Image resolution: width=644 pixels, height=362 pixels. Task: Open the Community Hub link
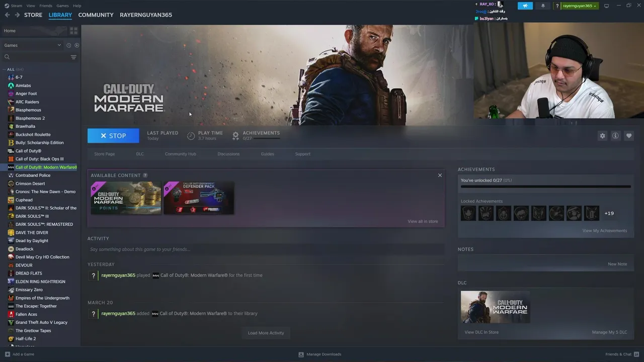[x=181, y=154]
